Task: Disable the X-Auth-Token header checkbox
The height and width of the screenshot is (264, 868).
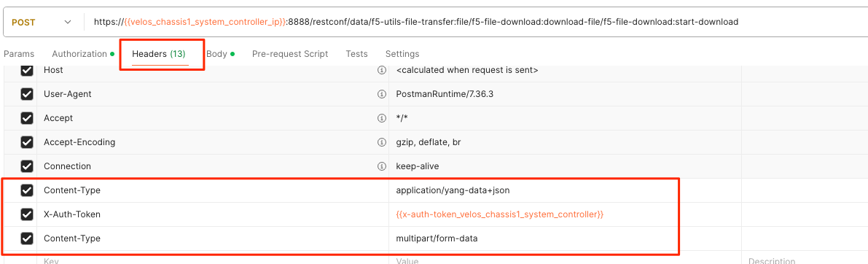Action: (x=26, y=214)
